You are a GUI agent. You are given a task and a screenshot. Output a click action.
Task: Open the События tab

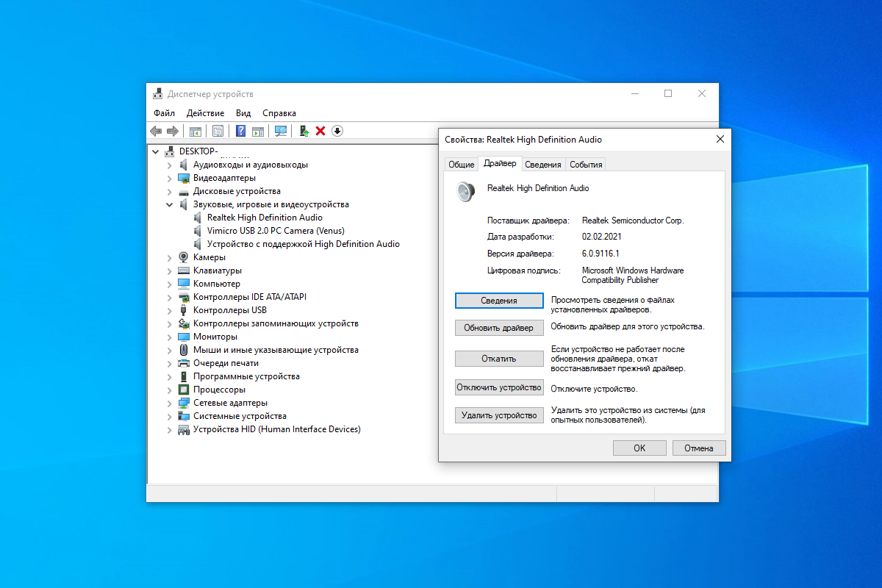(x=586, y=165)
